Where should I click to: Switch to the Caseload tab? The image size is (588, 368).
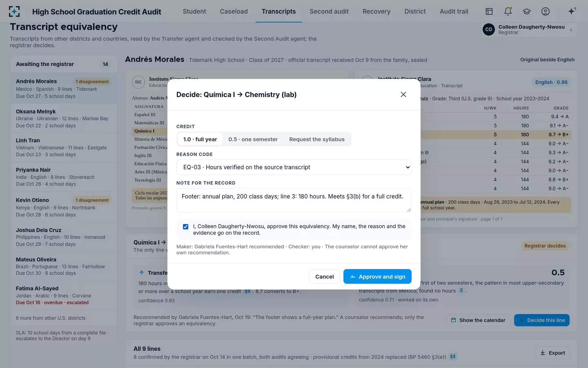234,11
